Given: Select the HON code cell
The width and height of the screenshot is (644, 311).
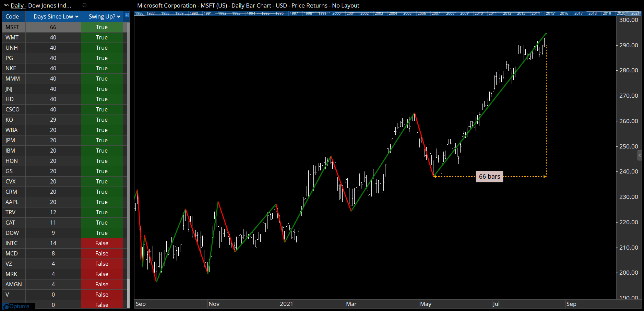Looking at the screenshot, I should (14, 161).
